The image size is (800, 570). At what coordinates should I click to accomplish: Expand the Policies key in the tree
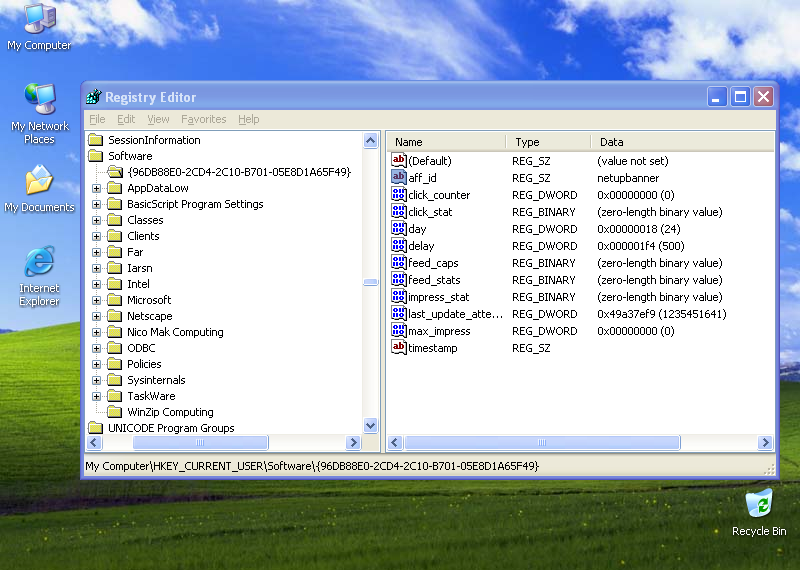97,364
